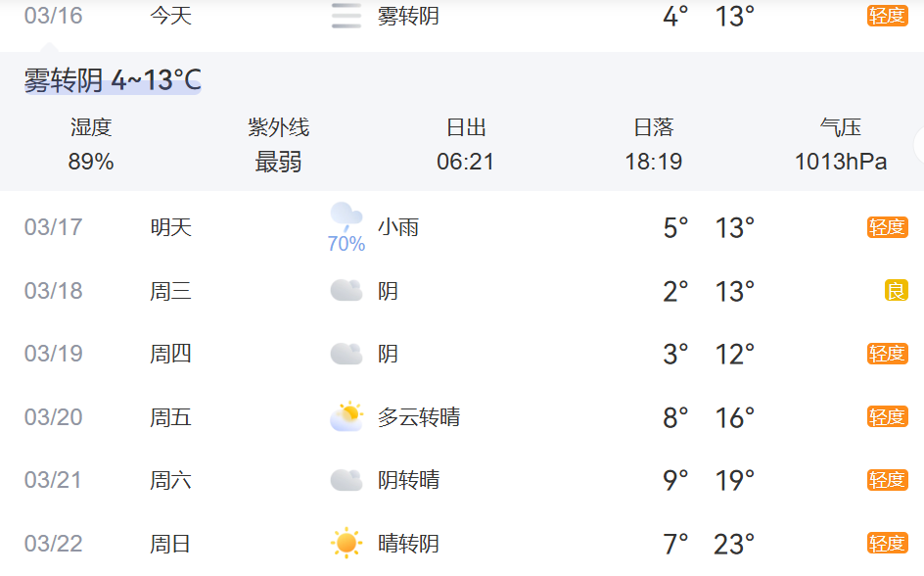924x576 pixels.
Task: Click the light rain icon for 03/17
Action: coord(346,217)
